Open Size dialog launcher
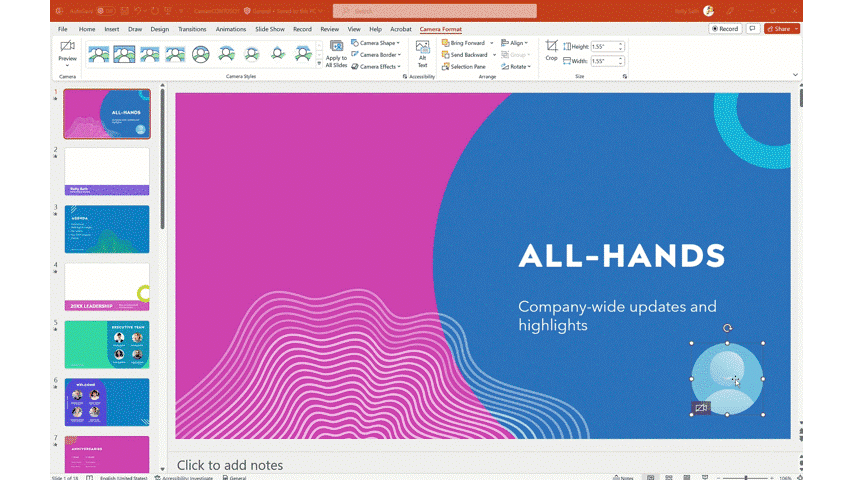 [625, 77]
